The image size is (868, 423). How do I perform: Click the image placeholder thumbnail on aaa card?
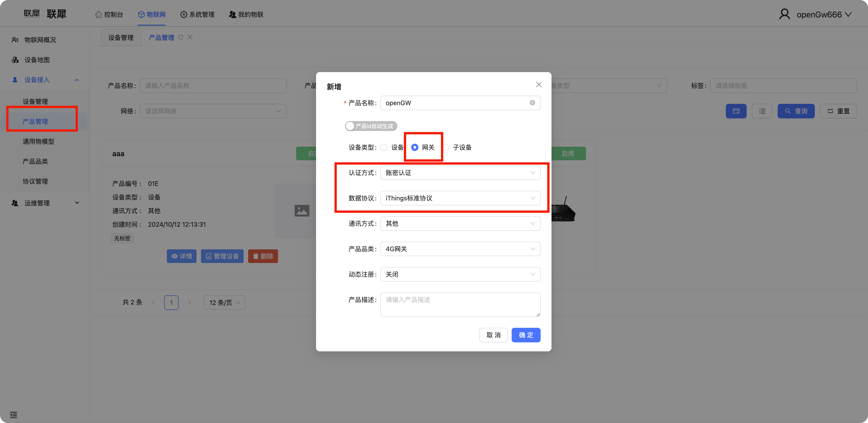coord(302,211)
